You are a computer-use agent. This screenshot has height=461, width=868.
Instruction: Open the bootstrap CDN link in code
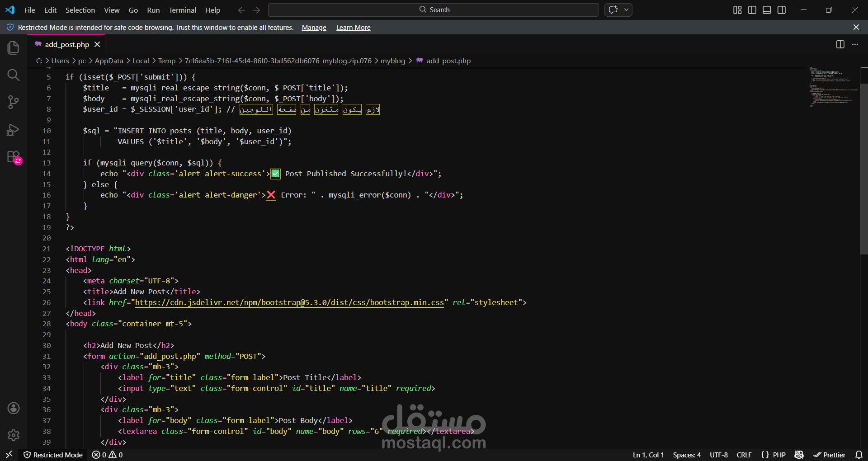tap(289, 302)
